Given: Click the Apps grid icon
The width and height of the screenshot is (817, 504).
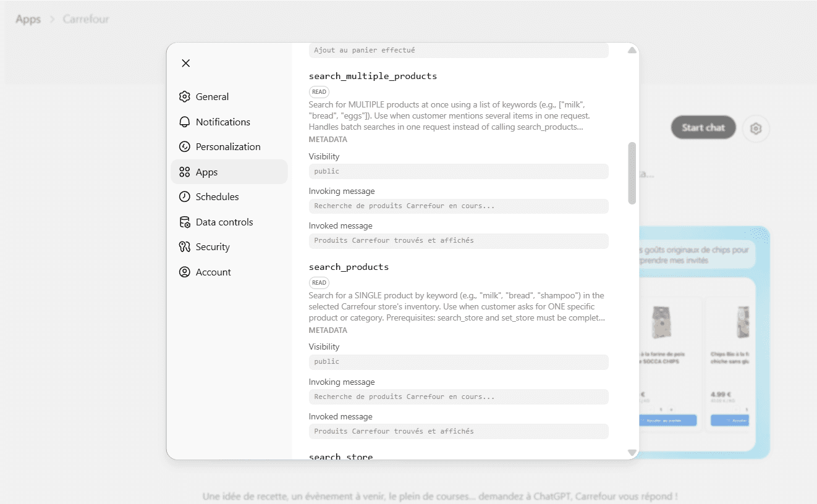Looking at the screenshot, I should (184, 172).
